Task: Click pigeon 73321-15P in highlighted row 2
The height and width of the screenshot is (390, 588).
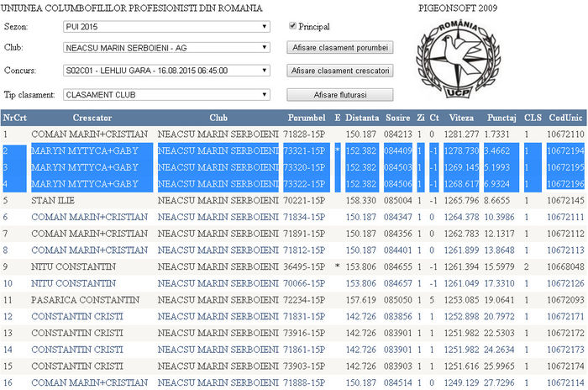Action: pos(305,150)
